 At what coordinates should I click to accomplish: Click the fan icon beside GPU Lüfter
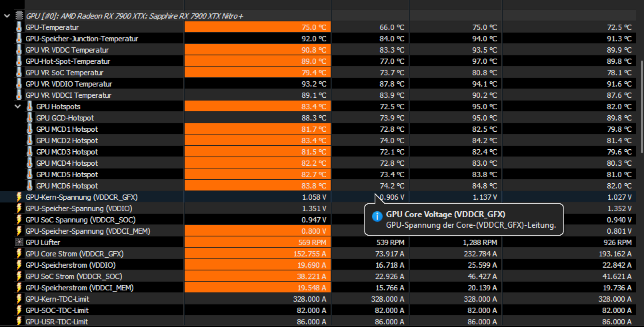click(19, 242)
